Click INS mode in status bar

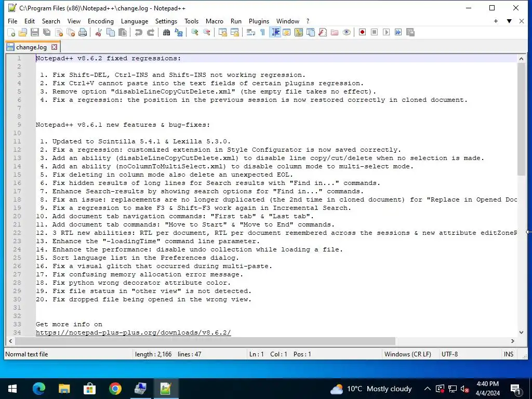(508, 354)
